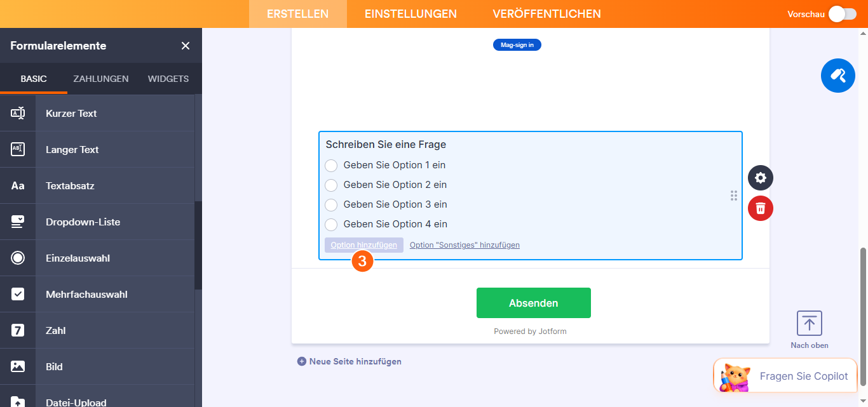Viewport: 868px width, 407px height.
Task: Enable the Vorschau toggle
Action: coord(843,13)
